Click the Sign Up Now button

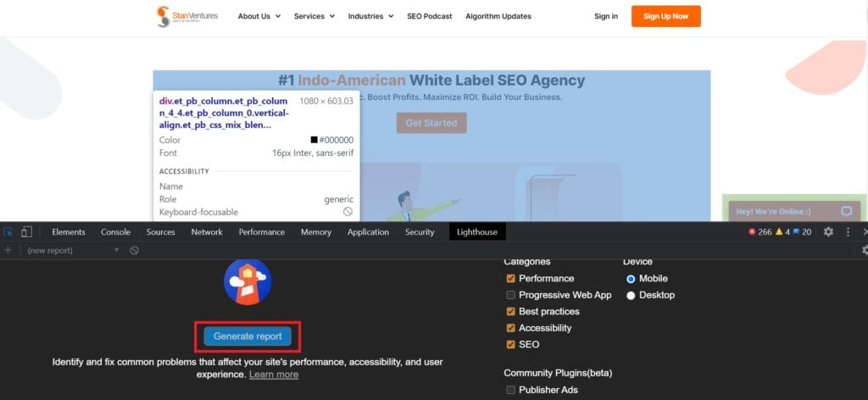pyautogui.click(x=665, y=16)
